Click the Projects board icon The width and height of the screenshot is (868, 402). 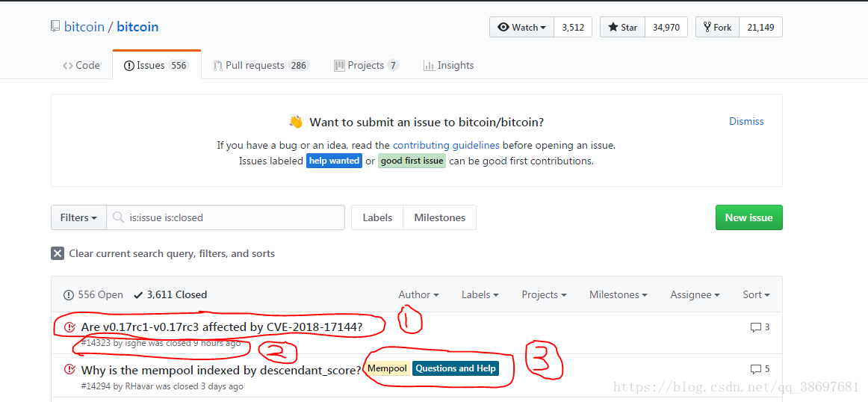click(339, 65)
